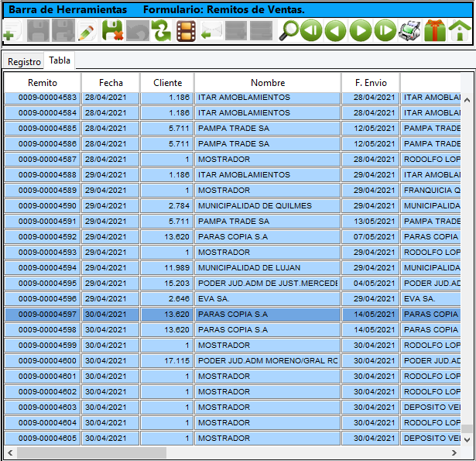Screen dimensions: 476x461
Task: Click the horizontal scrollbar thumb
Action: [x=91, y=452]
